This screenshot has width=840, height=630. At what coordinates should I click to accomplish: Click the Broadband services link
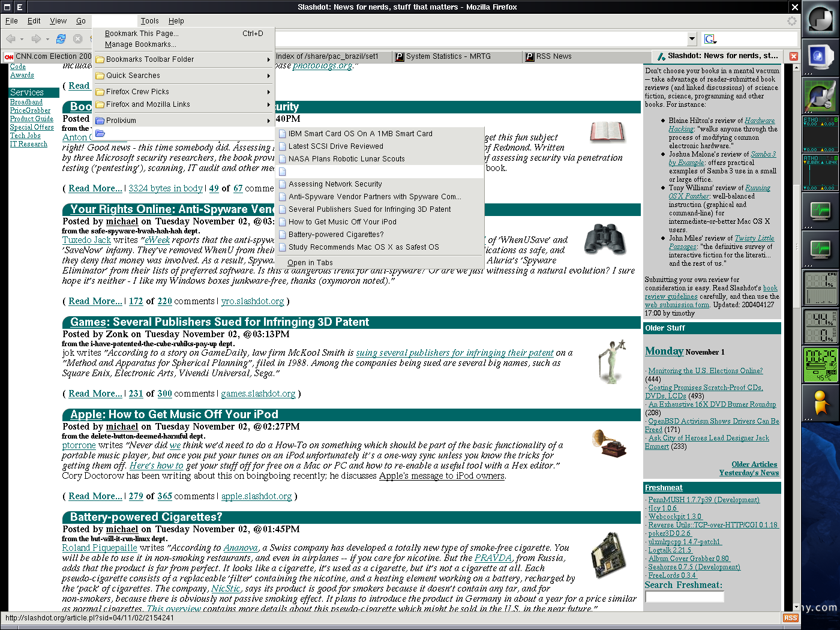point(26,102)
